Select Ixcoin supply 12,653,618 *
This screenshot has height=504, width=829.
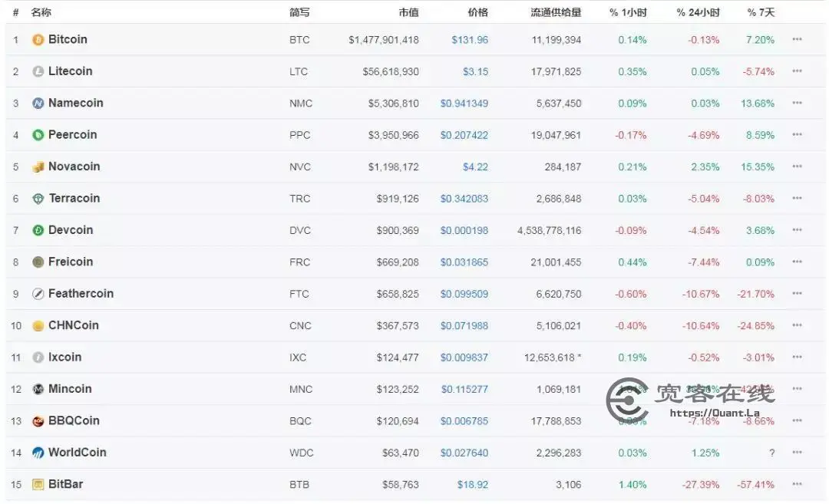[x=553, y=357]
